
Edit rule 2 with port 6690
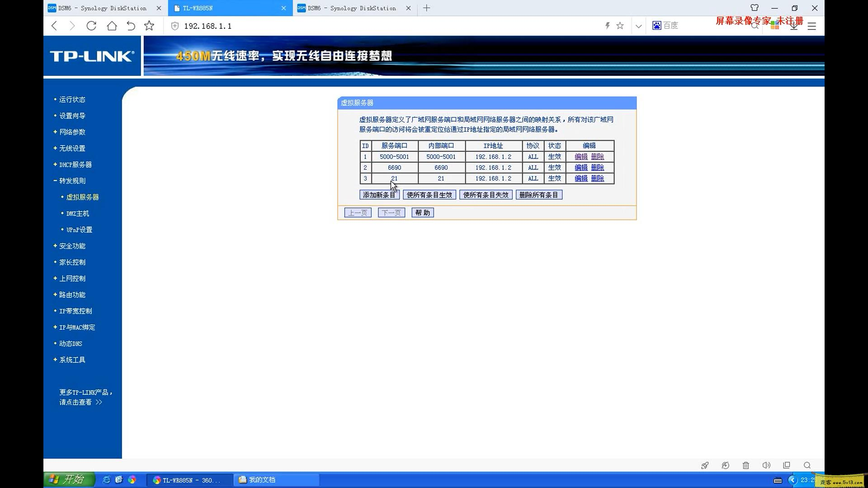tap(581, 168)
